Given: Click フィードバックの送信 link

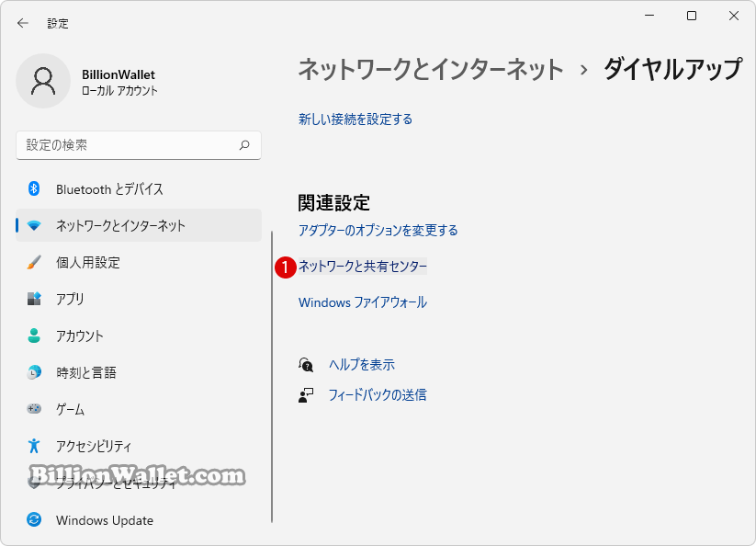Looking at the screenshot, I should pos(378,395).
